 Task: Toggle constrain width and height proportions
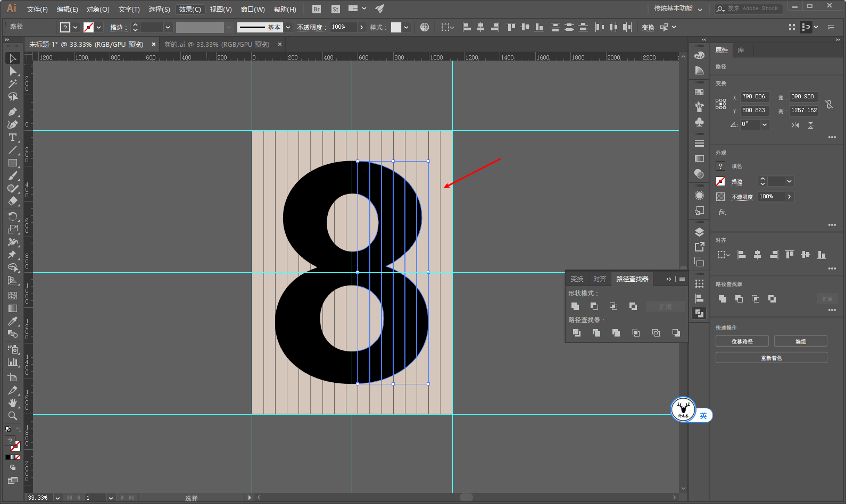click(x=828, y=104)
